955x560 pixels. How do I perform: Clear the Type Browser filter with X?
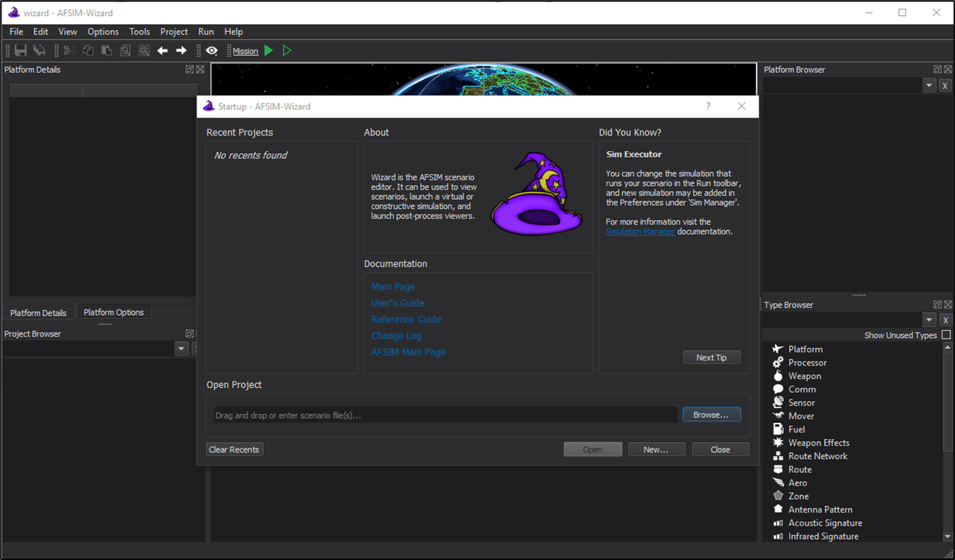(945, 320)
